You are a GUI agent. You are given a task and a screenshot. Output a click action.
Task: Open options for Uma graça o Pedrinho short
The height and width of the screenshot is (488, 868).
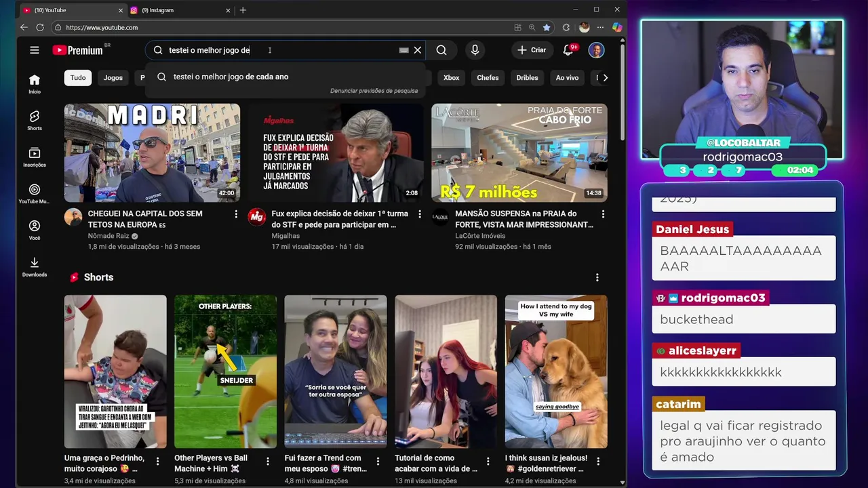click(157, 462)
